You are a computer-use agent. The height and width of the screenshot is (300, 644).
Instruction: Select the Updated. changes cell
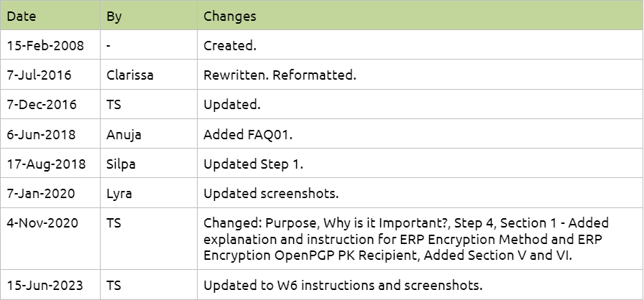[x=420, y=104]
